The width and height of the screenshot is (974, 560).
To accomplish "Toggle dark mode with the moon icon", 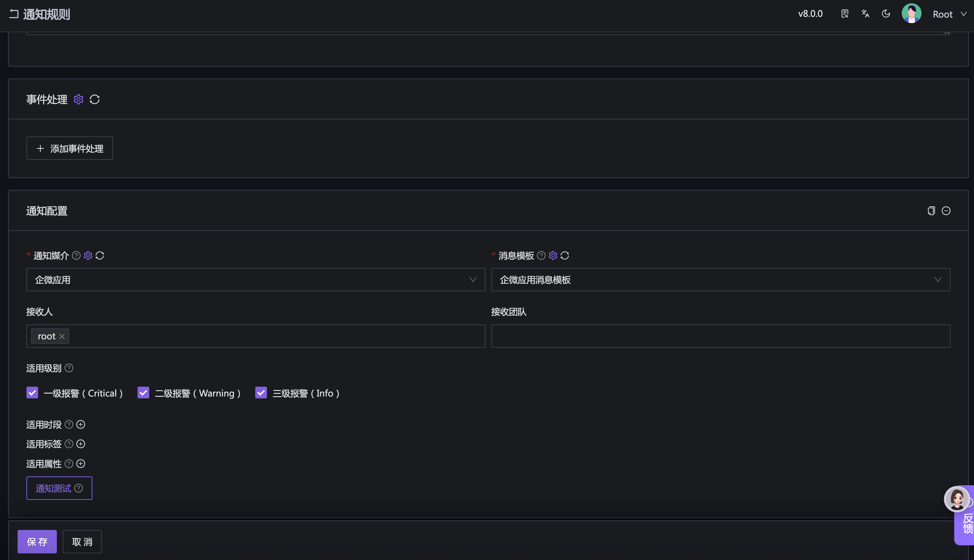I will point(886,14).
